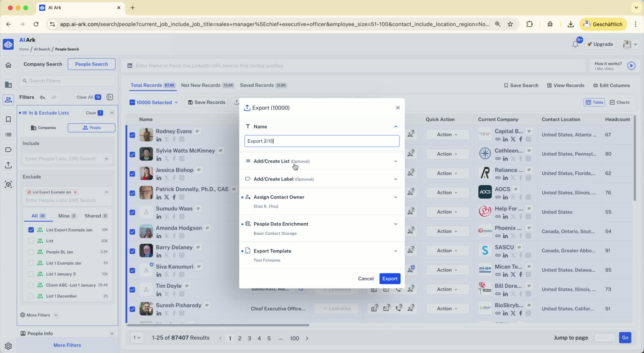Check the People BL Jan list
The width and height of the screenshot is (644, 353).
[31, 252]
